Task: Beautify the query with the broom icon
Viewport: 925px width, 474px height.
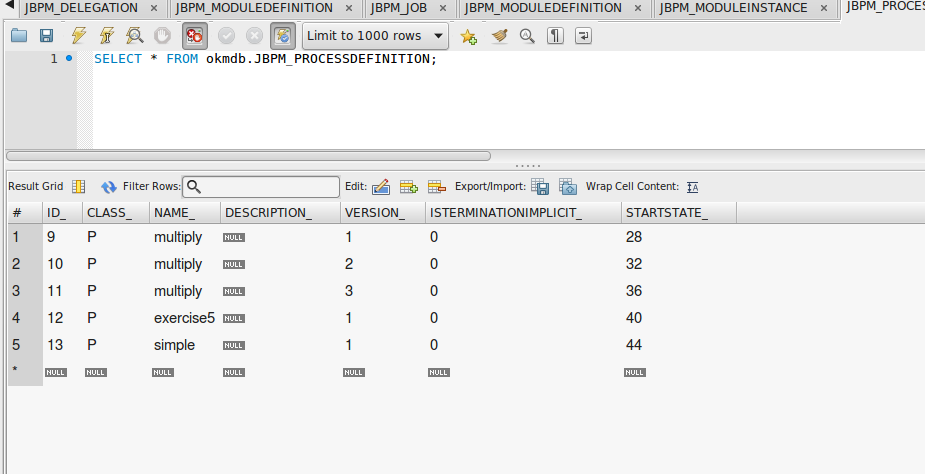Action: click(500, 36)
